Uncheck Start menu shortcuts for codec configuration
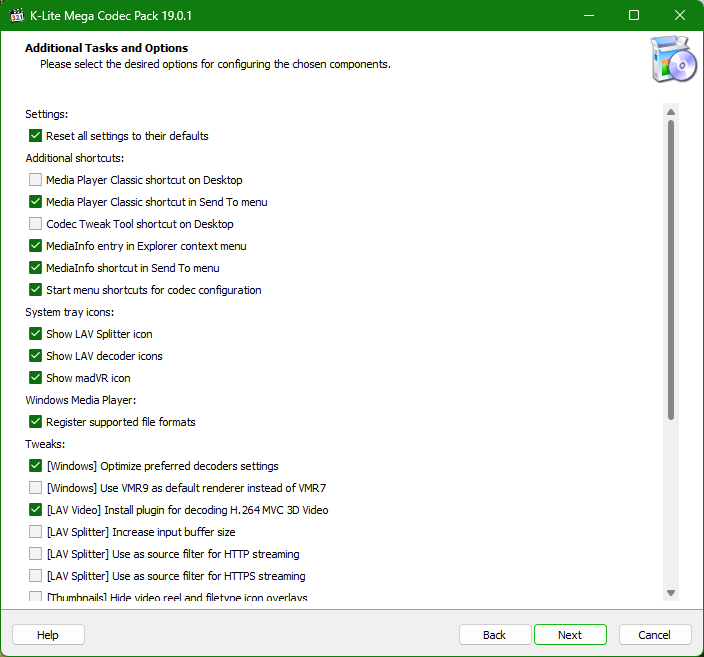This screenshot has height=657, width=704. tap(35, 290)
